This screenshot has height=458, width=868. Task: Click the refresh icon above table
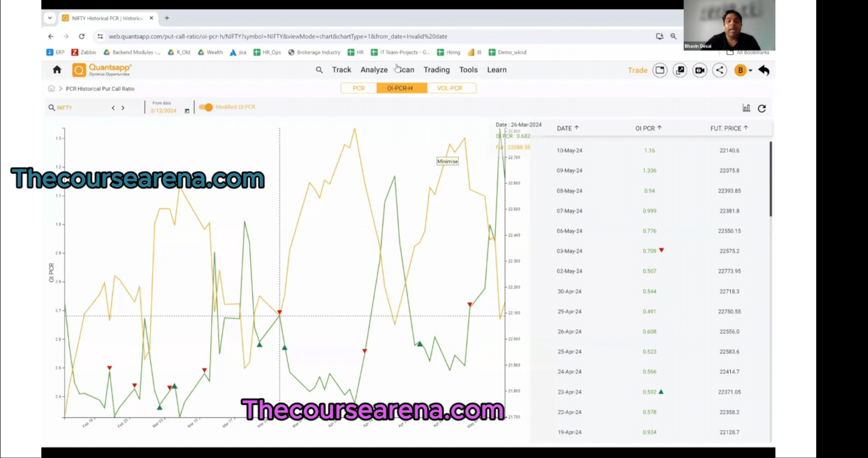tap(762, 108)
